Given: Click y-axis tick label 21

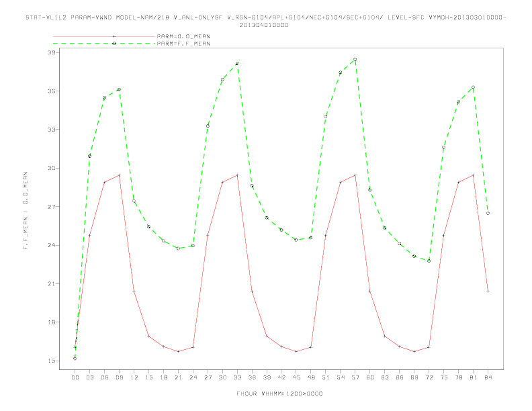Looking at the screenshot, I should [x=52, y=284].
